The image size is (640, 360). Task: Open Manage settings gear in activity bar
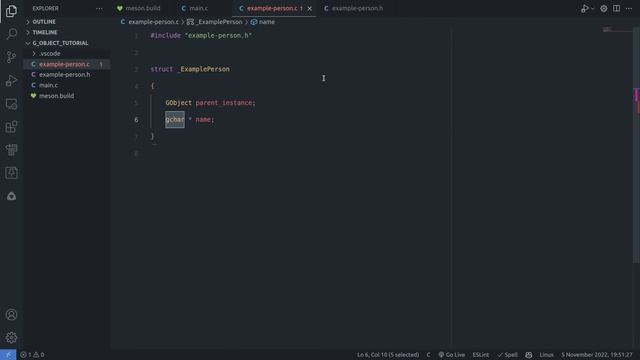coord(11,338)
